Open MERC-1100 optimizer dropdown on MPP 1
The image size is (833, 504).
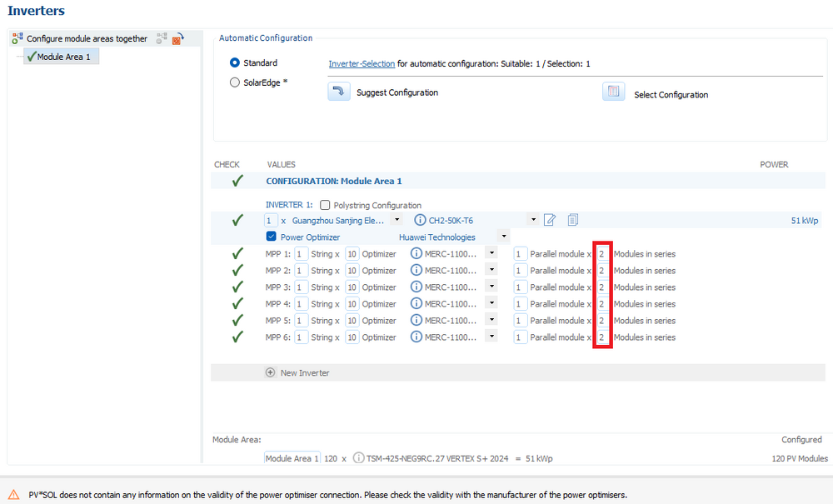(x=492, y=253)
